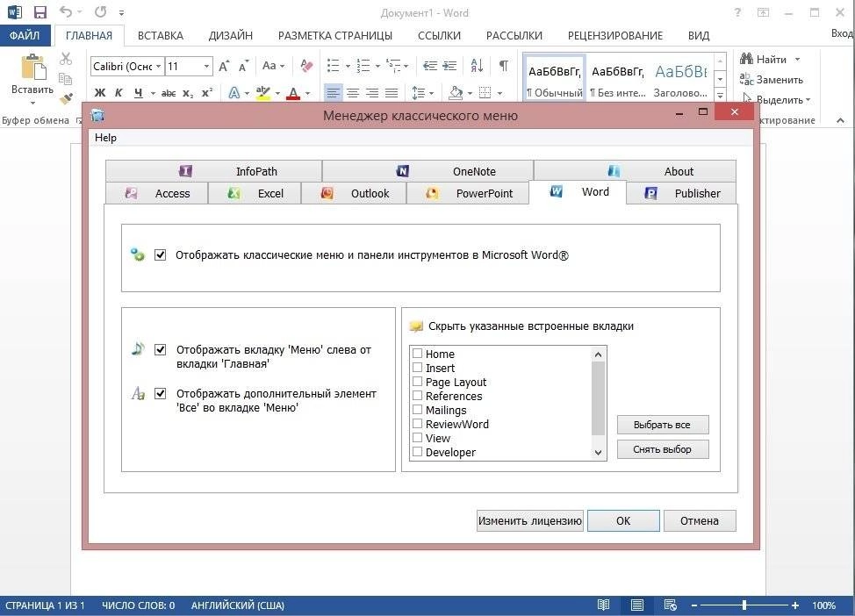This screenshot has height=616, width=855.
Task: Click the Print Layout icon in status bar
Action: (637, 605)
